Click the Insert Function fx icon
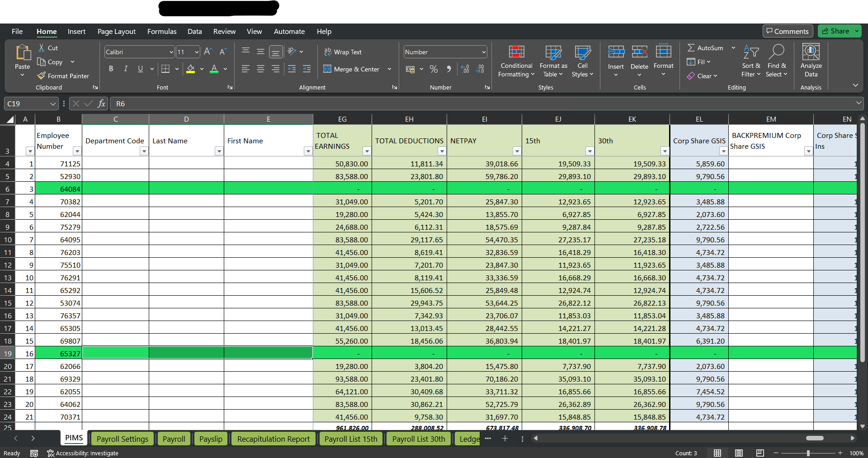This screenshot has width=868, height=458. 101,104
